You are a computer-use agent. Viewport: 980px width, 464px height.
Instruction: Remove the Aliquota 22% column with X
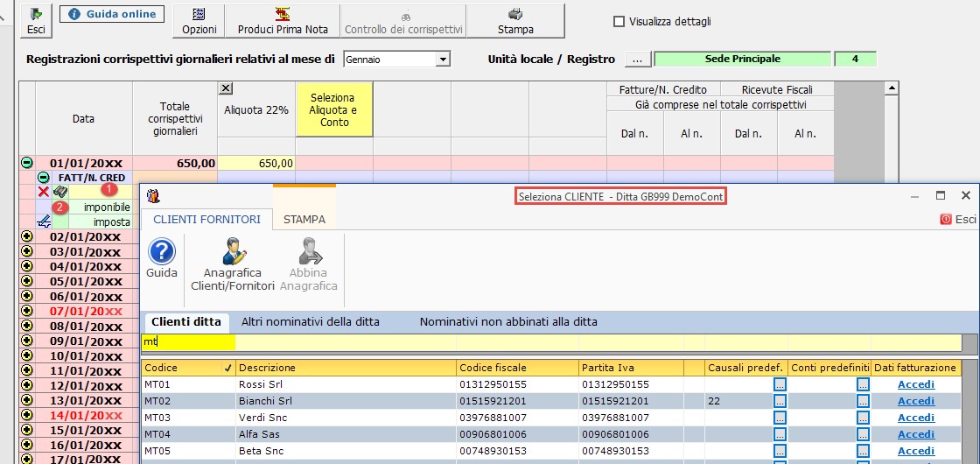[x=227, y=88]
